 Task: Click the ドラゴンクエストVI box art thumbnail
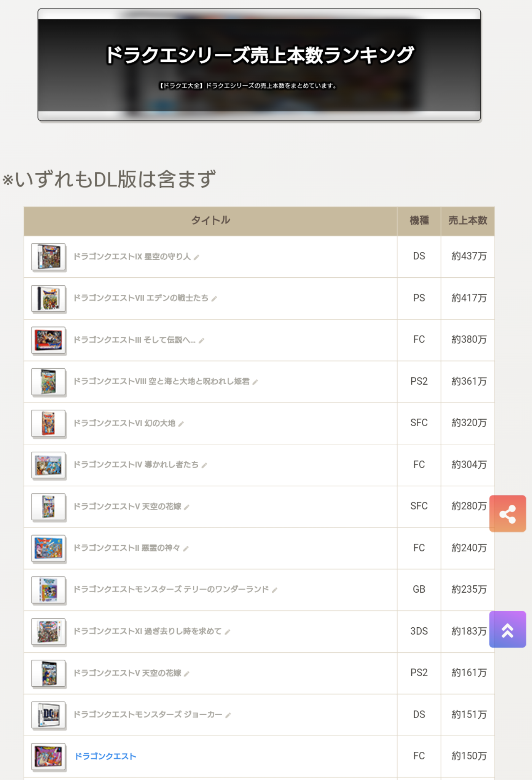[x=48, y=424]
